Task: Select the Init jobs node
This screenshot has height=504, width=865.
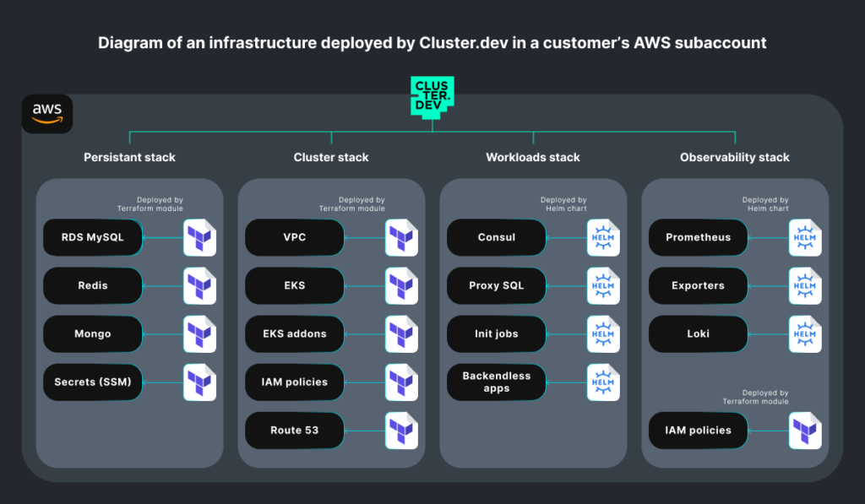Action: click(x=496, y=334)
